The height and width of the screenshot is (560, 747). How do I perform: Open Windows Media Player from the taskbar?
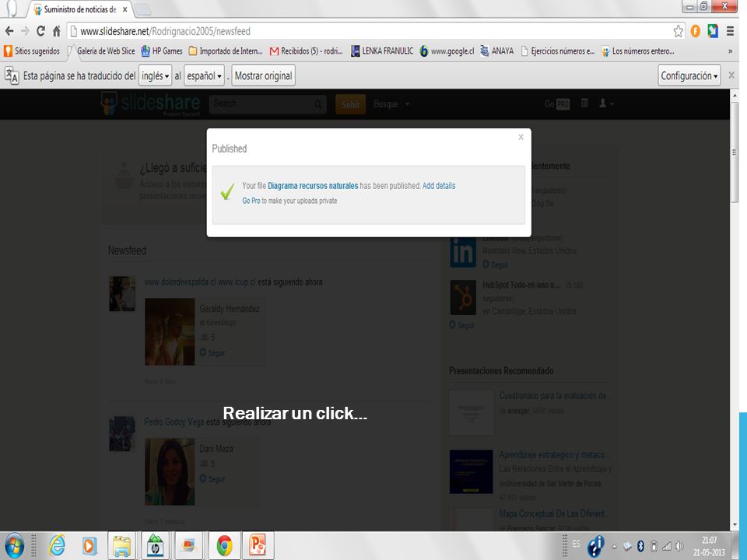pyautogui.click(x=89, y=546)
